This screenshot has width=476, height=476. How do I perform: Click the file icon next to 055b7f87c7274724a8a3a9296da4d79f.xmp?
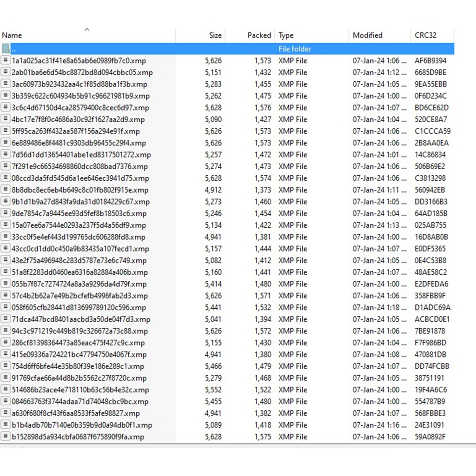pos(6,284)
